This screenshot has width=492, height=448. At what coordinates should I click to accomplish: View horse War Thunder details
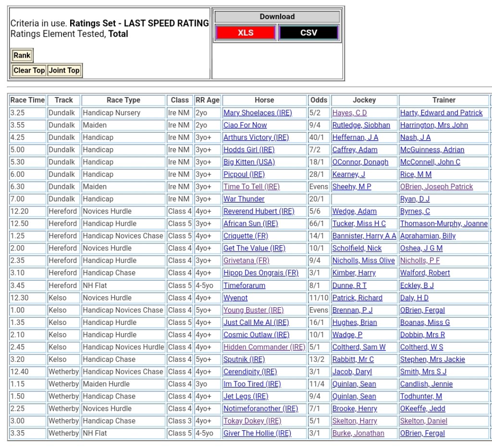pyautogui.click(x=244, y=199)
